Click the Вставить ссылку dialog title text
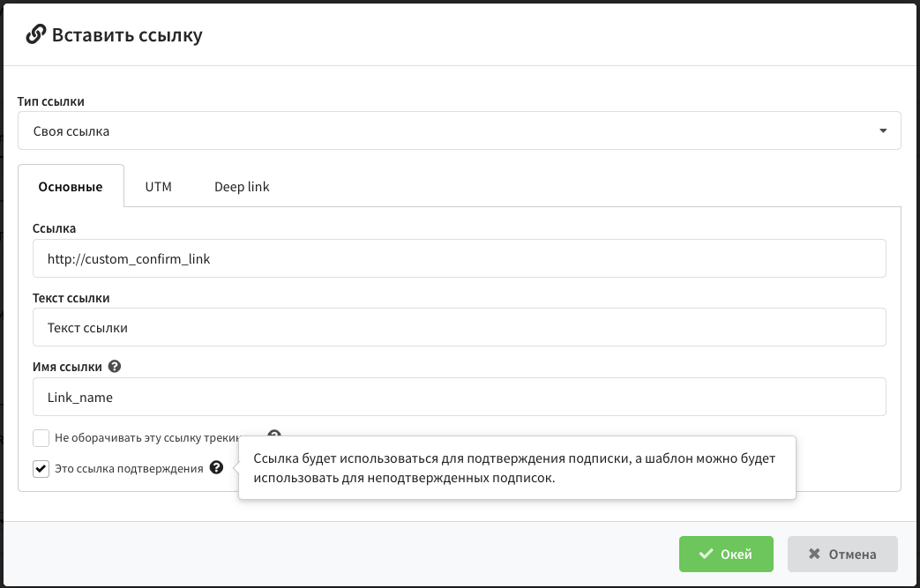 tap(127, 35)
